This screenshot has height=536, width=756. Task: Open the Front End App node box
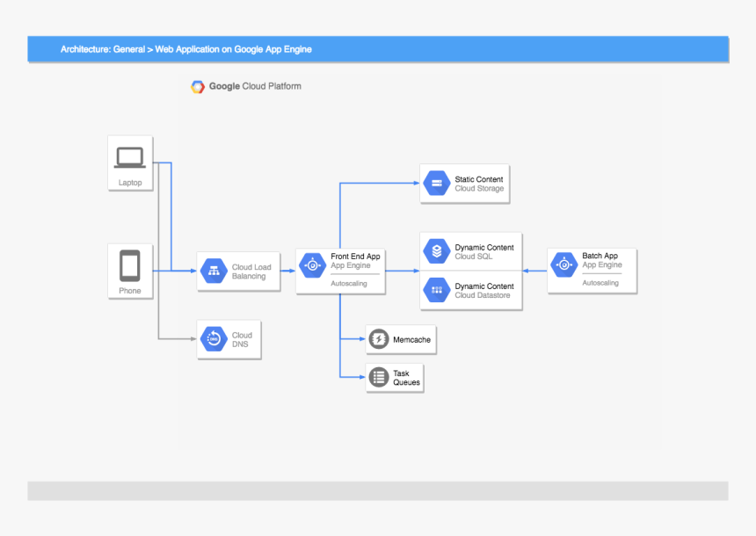340,271
